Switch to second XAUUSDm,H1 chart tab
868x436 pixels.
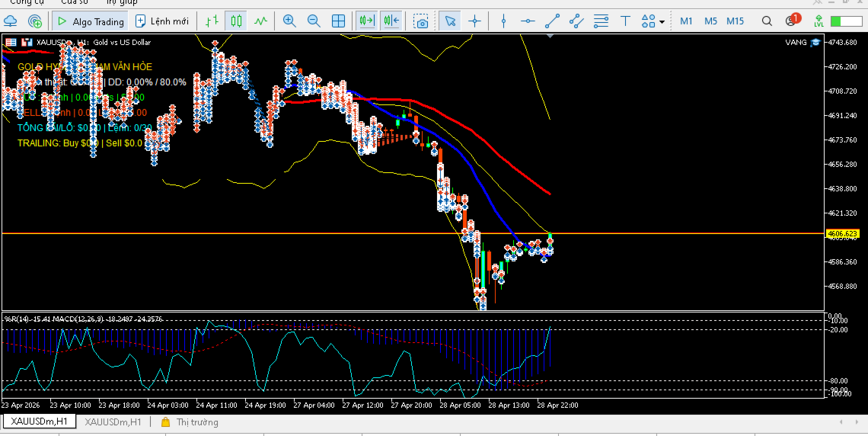tap(113, 422)
